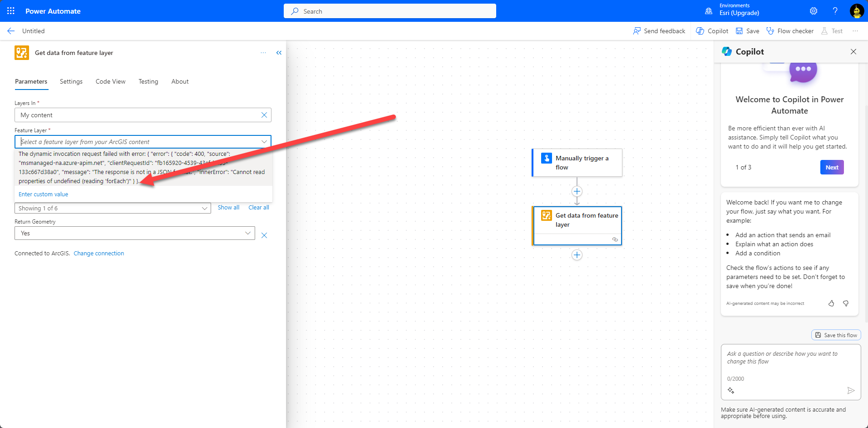
Task: Click the ArcGIS icon on canvas card
Action: 547,215
